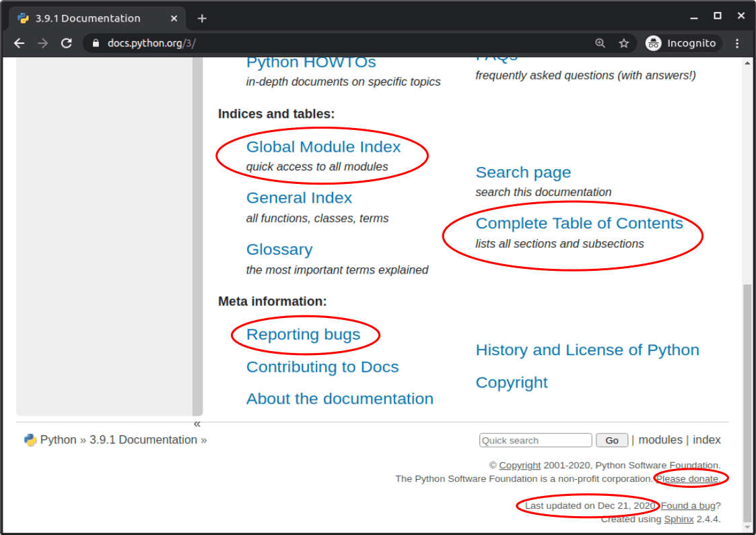Collapse the sidebar with the « arrow
The width and height of the screenshot is (756, 535).
tap(197, 423)
